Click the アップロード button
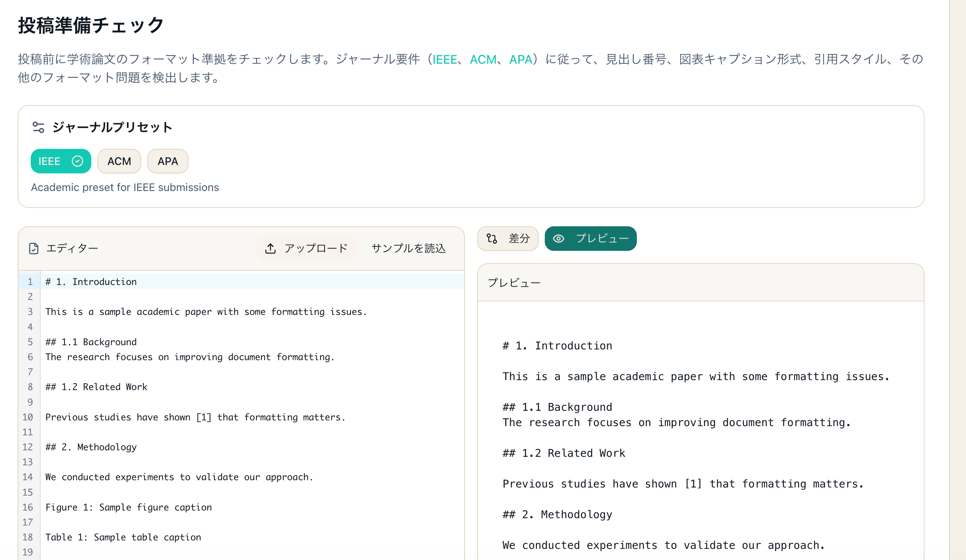 coord(306,249)
